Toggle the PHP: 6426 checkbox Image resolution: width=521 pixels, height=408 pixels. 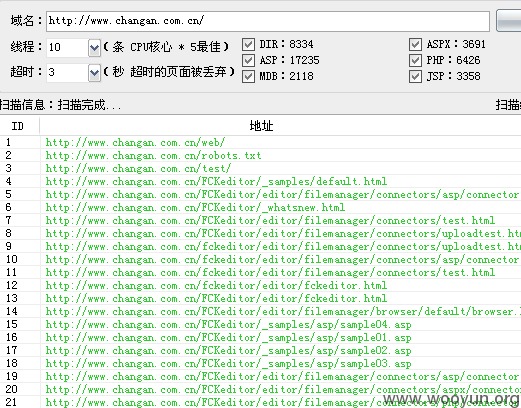[415, 60]
